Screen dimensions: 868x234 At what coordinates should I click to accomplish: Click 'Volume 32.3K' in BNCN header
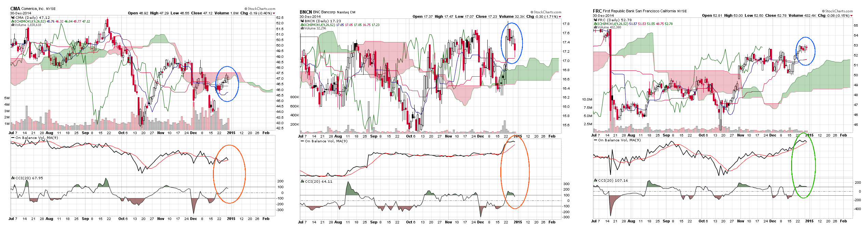[x=512, y=16]
